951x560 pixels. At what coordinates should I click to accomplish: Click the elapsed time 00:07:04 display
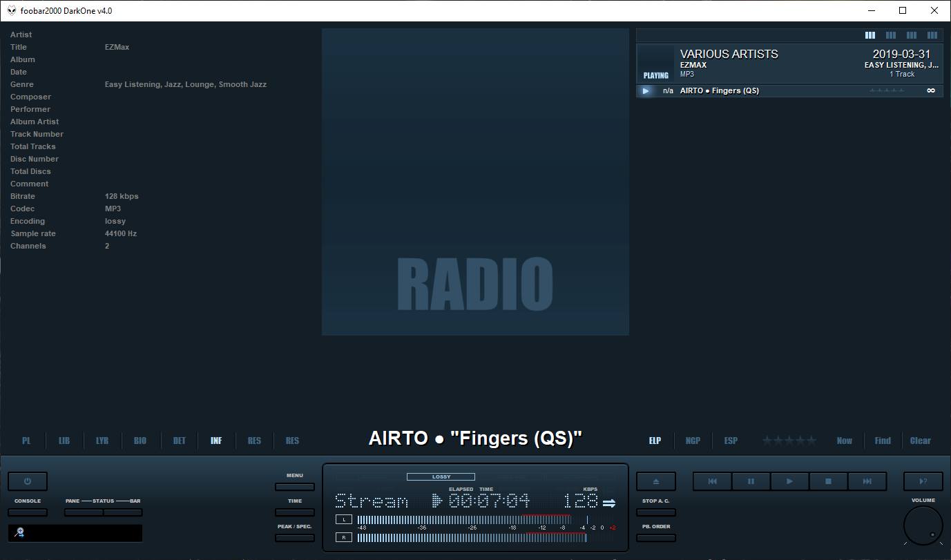[489, 501]
